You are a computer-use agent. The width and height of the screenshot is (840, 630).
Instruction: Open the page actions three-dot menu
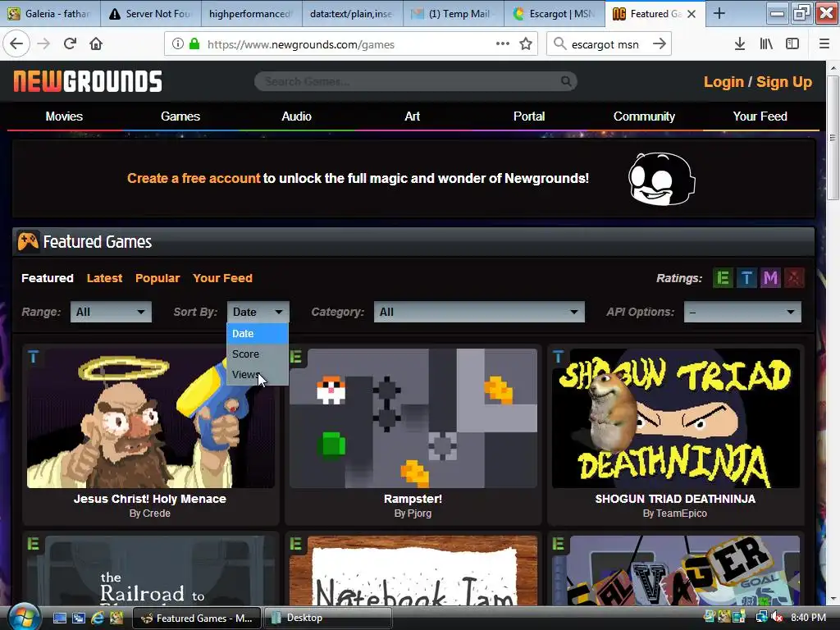pos(503,44)
